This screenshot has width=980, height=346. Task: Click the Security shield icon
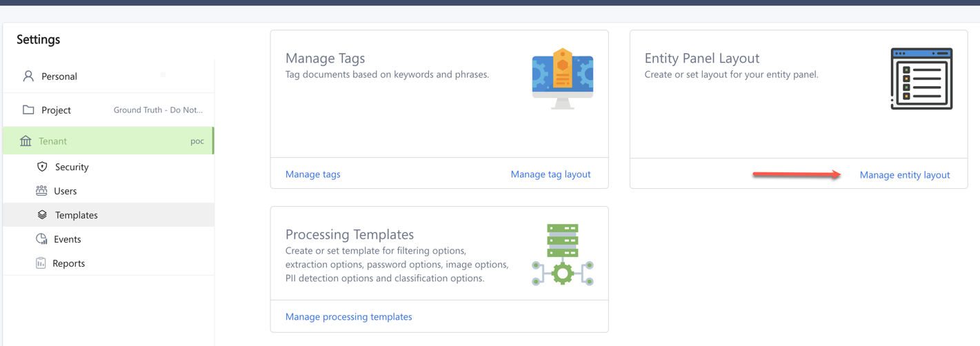tap(42, 167)
